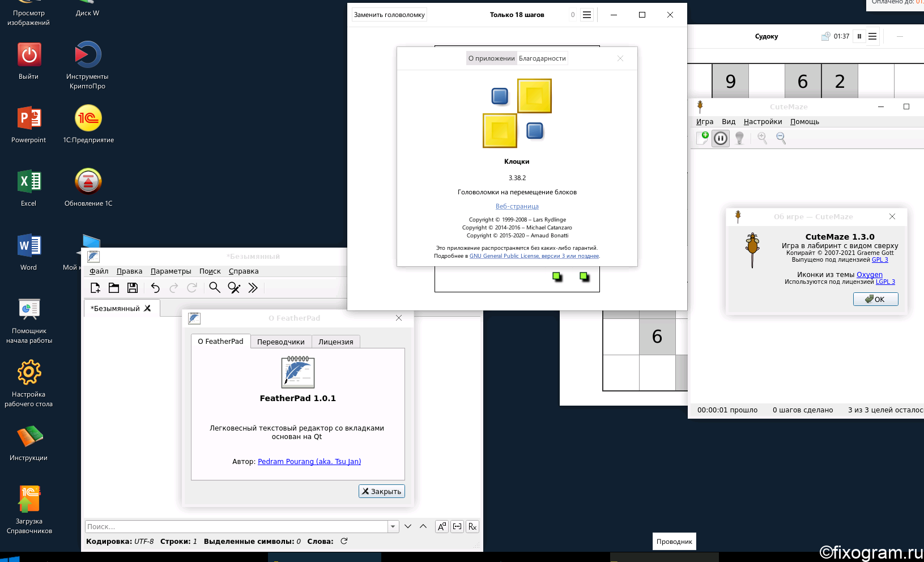
Task: Open the find magnifier in FeatherPad toolbar
Action: coord(215,288)
